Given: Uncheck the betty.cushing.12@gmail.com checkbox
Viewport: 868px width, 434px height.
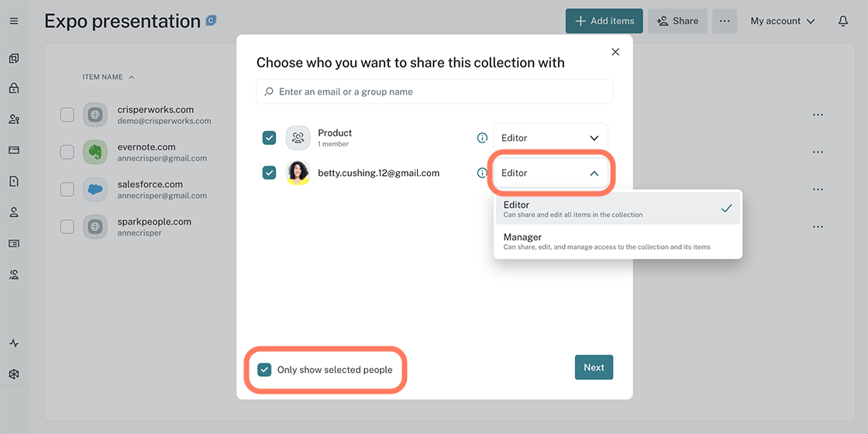Looking at the screenshot, I should [x=269, y=173].
